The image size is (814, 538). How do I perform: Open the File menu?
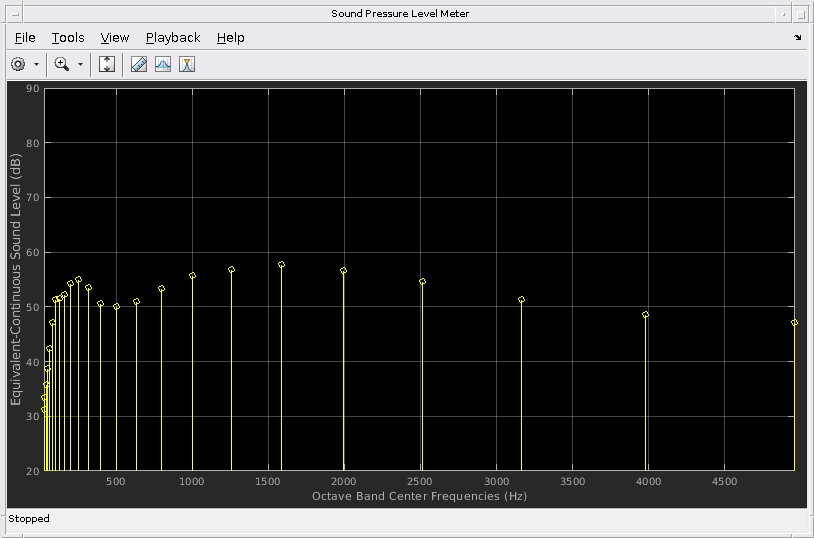[x=25, y=38]
